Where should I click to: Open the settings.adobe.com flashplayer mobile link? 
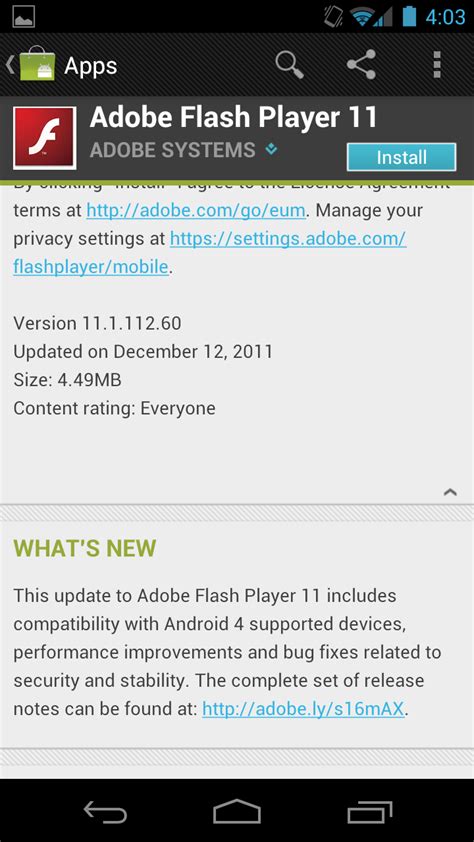pyautogui.click(x=209, y=252)
